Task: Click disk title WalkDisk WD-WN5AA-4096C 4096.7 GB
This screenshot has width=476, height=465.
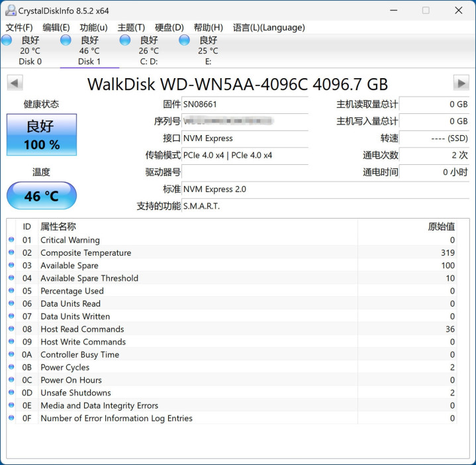Action: (238, 84)
